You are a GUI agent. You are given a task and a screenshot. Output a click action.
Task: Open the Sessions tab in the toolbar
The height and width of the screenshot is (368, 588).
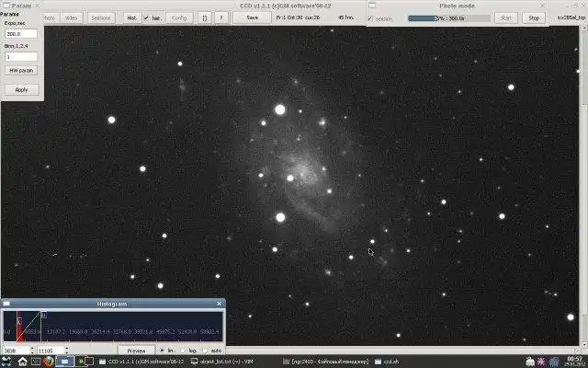click(x=101, y=17)
